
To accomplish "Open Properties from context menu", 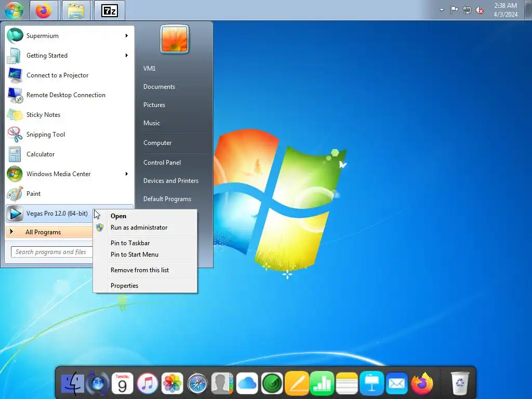I will pyautogui.click(x=145, y=286).
